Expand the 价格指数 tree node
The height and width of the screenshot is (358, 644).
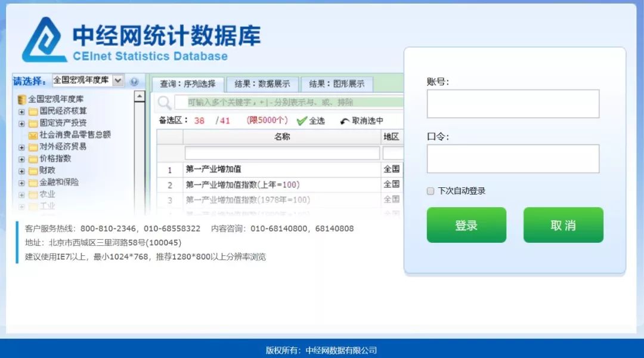coord(22,159)
